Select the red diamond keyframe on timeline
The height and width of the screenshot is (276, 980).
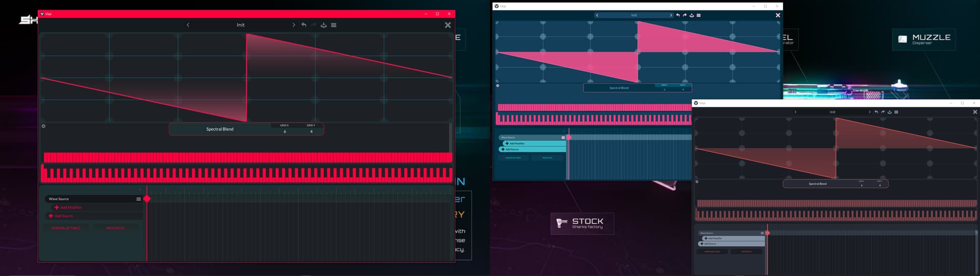(147, 199)
